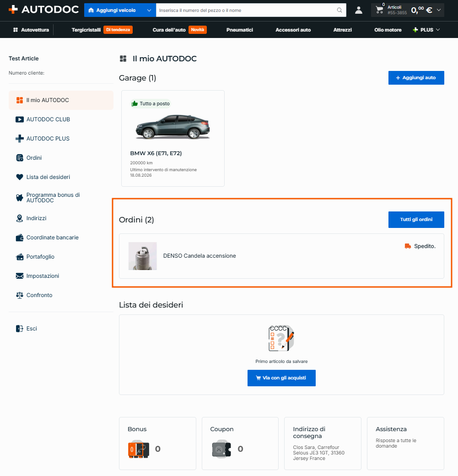Click the AUTODOC logo
Image resolution: width=458 pixels, height=476 pixels.
pos(44,10)
